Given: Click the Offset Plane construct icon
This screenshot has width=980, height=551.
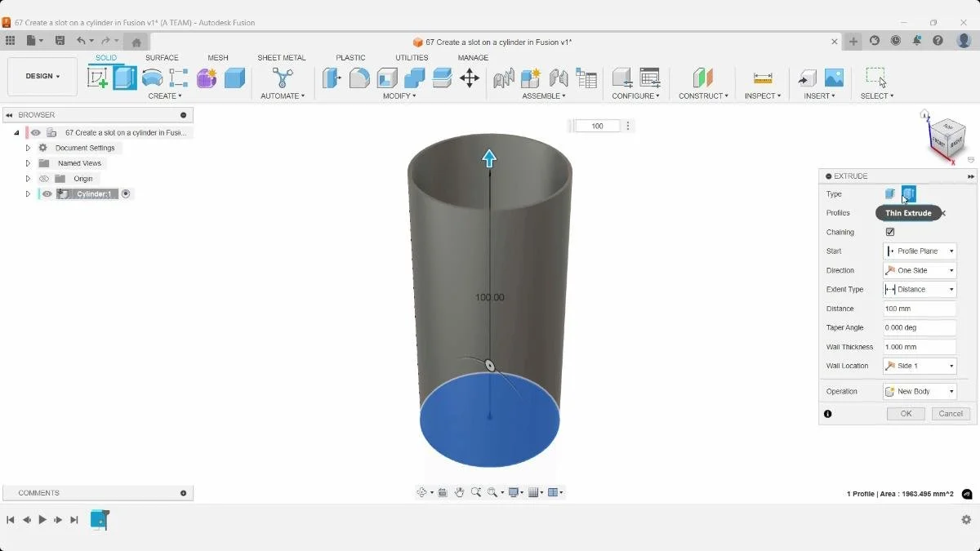Looking at the screenshot, I should coord(702,78).
